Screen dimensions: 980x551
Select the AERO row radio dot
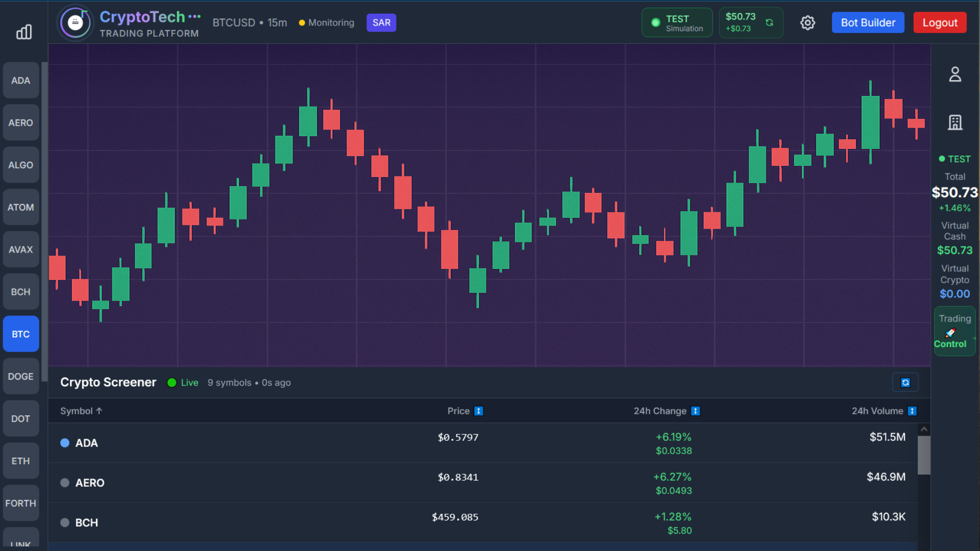coord(65,483)
